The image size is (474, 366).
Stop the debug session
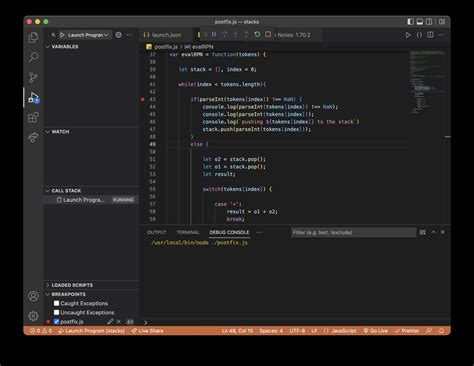(x=268, y=34)
